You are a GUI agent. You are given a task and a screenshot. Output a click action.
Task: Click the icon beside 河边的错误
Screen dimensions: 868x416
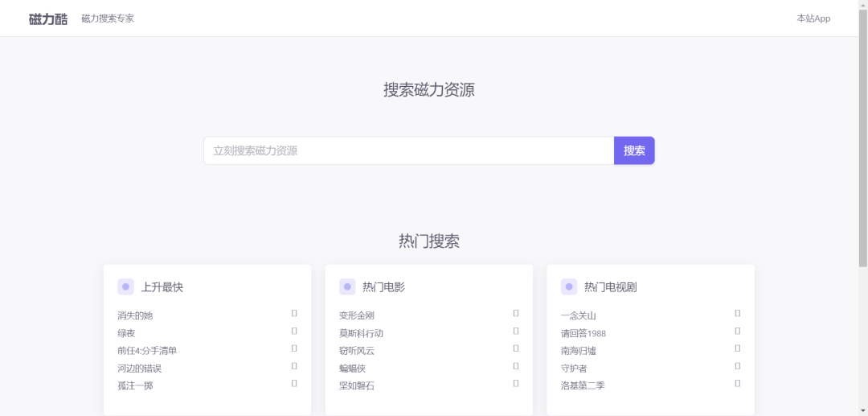(x=294, y=365)
